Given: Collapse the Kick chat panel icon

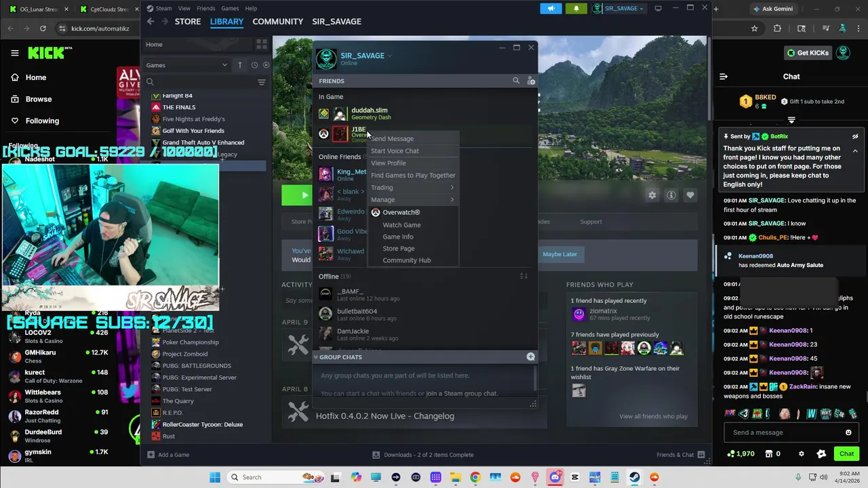Looking at the screenshot, I should click(724, 77).
